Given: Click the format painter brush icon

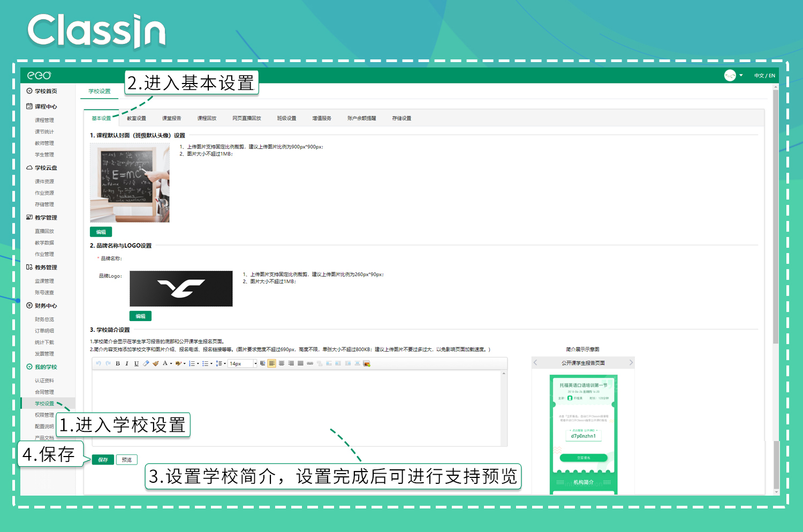Looking at the screenshot, I should [156, 363].
